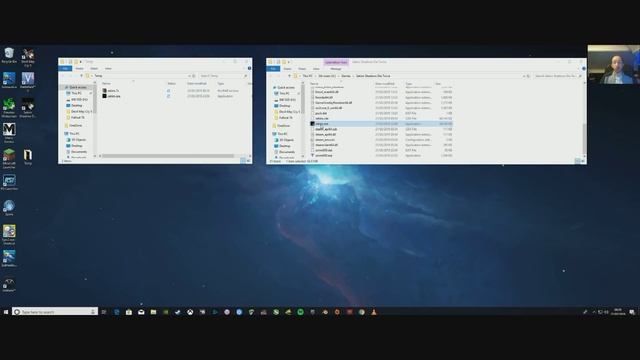Open the View tab in the Temp window

(108, 69)
